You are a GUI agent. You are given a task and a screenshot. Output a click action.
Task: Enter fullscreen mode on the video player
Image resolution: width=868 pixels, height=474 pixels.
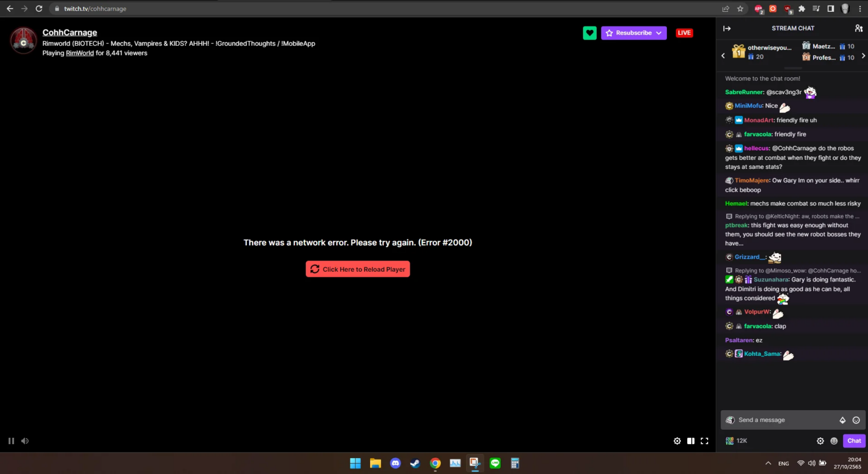point(704,441)
